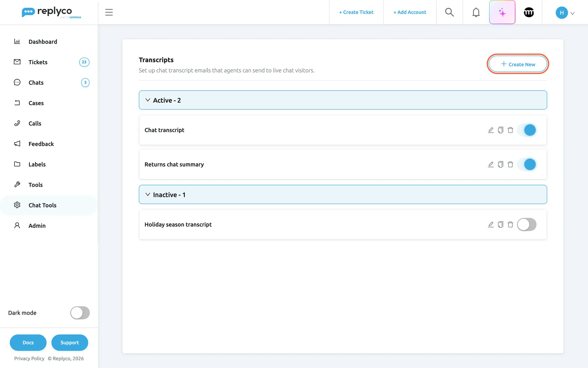
Task: Collapse the Inactive - 1 section
Action: [x=343, y=195]
